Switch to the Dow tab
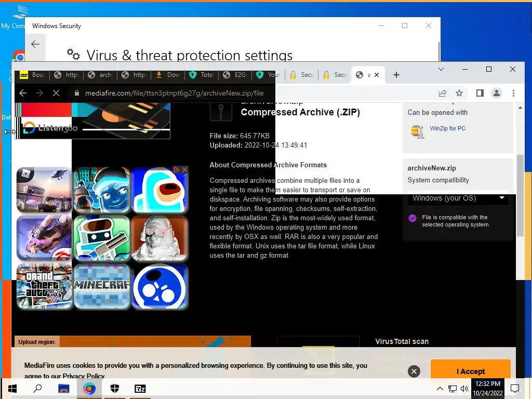Image resolution: width=532 pixels, height=399 pixels. (168, 75)
